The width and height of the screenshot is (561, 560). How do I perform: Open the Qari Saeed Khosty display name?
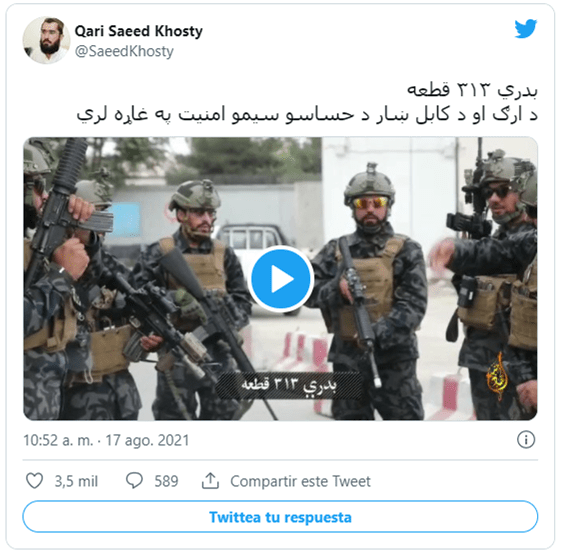138,31
